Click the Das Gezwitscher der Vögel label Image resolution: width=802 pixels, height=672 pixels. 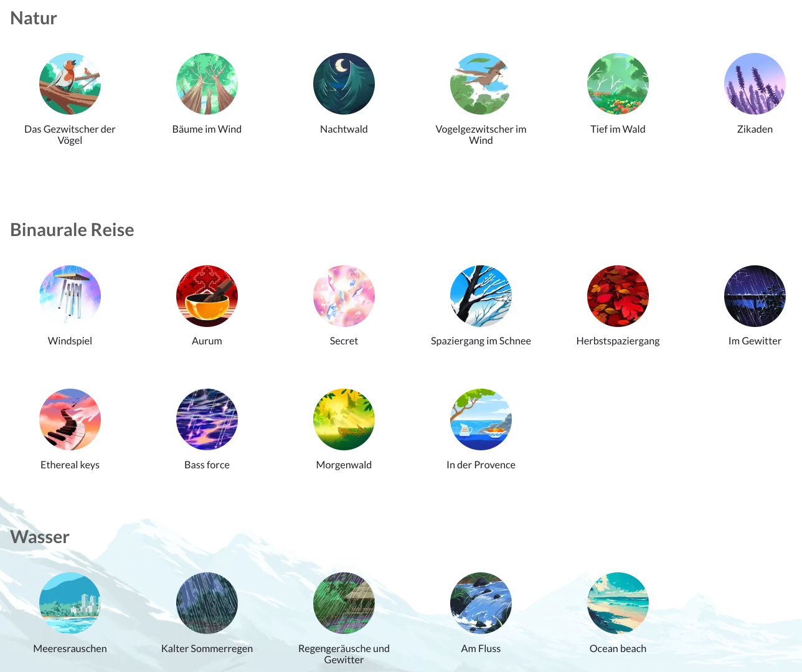70,135
